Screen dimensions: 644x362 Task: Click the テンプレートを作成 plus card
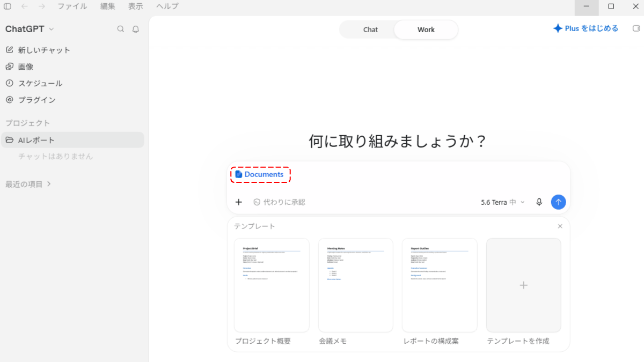[524, 285]
